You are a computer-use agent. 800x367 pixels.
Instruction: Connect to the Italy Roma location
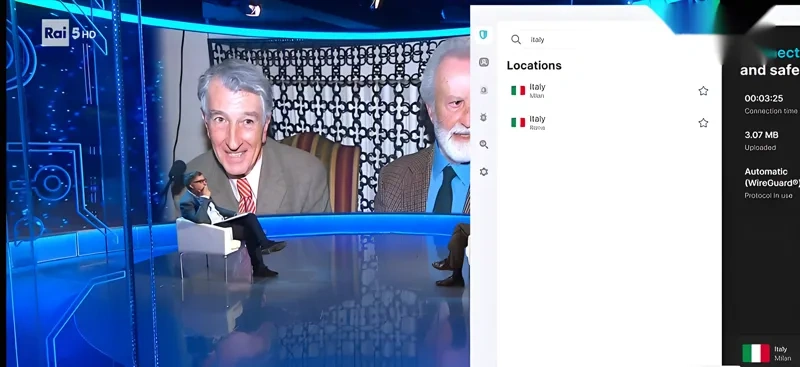click(610, 123)
